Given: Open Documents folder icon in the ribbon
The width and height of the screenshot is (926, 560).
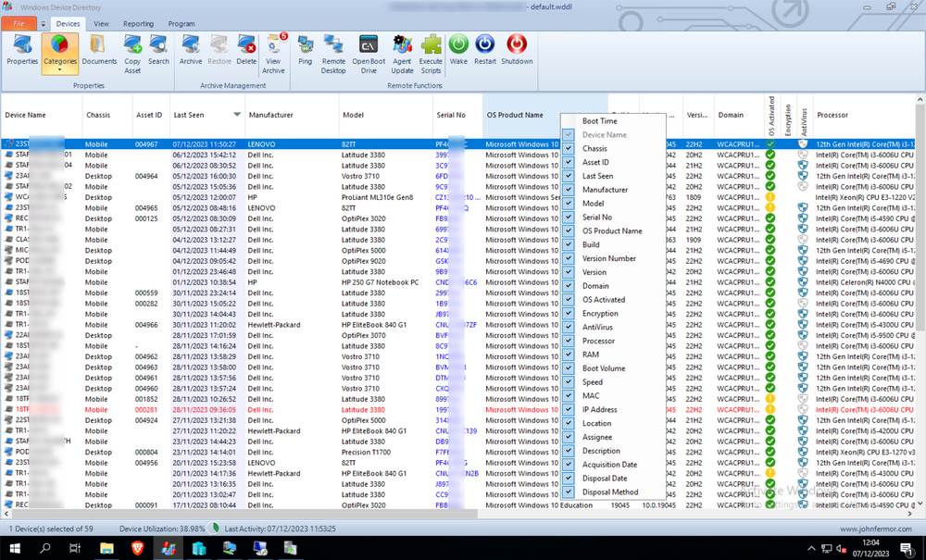Looking at the screenshot, I should [x=99, y=50].
